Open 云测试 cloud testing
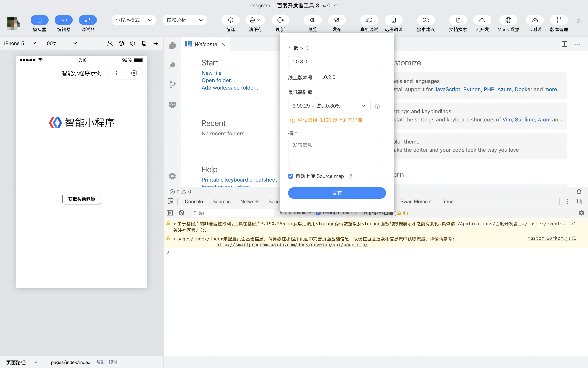 point(535,20)
